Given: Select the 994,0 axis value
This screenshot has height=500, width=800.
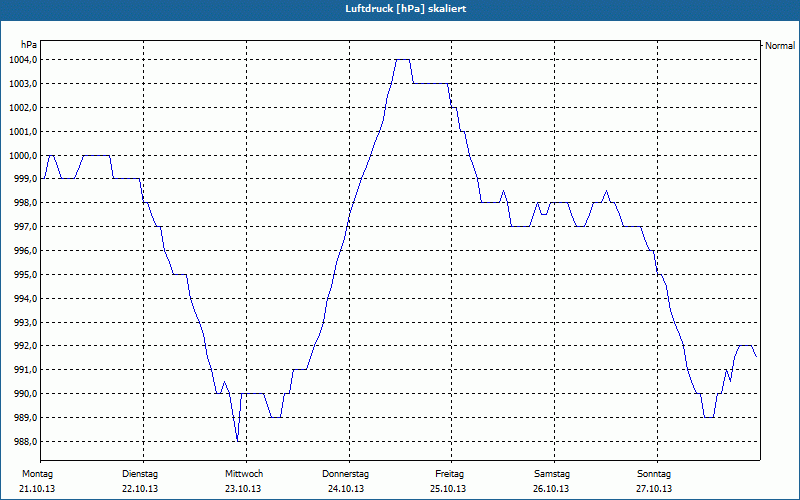Looking at the screenshot, I should tap(25, 298).
